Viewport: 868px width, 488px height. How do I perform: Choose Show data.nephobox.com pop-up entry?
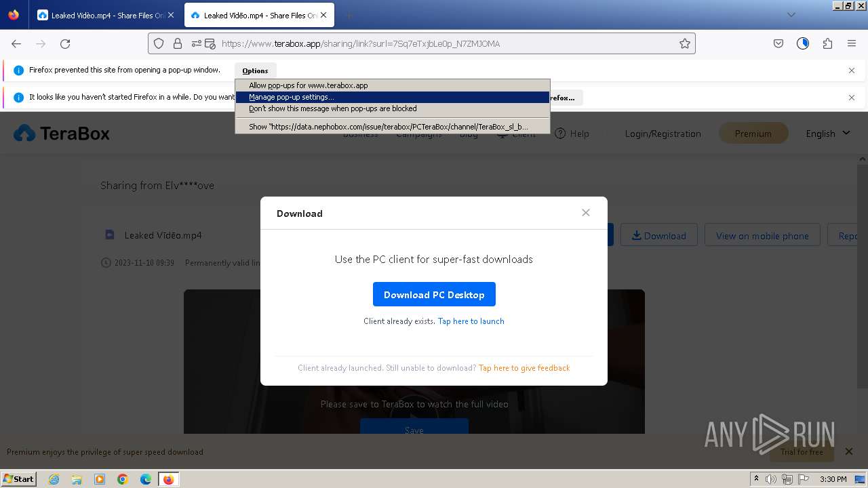click(393, 127)
